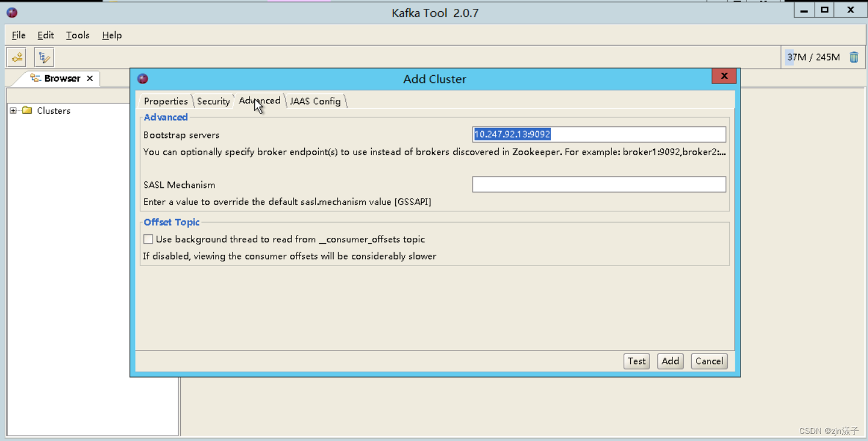Open the Edit menu

click(x=46, y=35)
